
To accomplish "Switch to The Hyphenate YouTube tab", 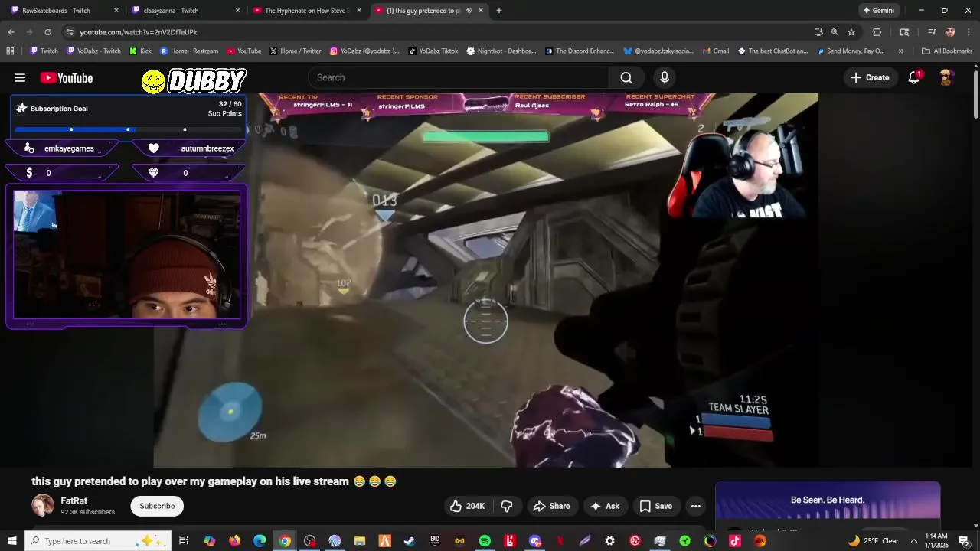I will [306, 11].
